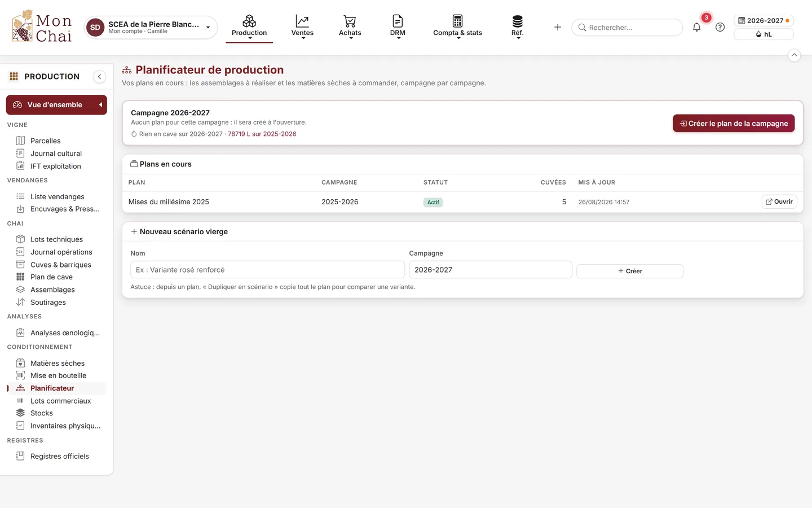The height and width of the screenshot is (508, 812).
Task: Toggle the hL volume unit switch
Action: 764,34
